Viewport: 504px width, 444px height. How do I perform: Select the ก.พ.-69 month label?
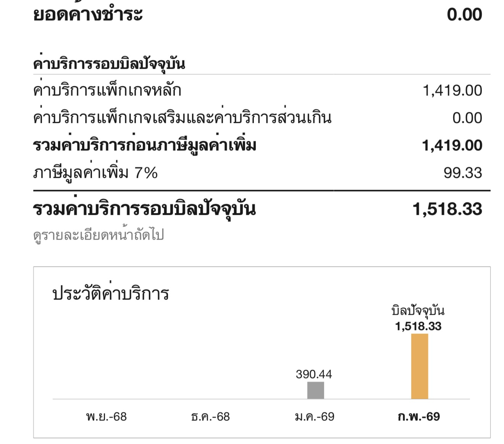point(418,416)
